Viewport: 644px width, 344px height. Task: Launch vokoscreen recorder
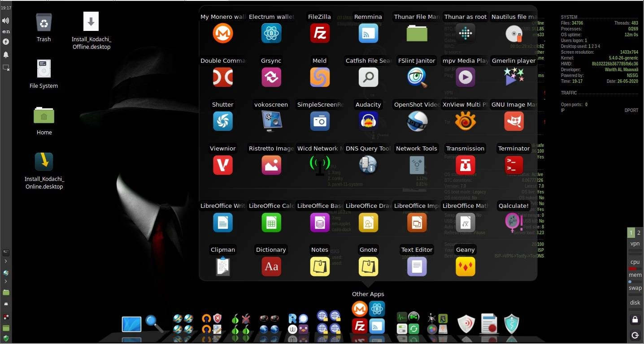coord(271,121)
